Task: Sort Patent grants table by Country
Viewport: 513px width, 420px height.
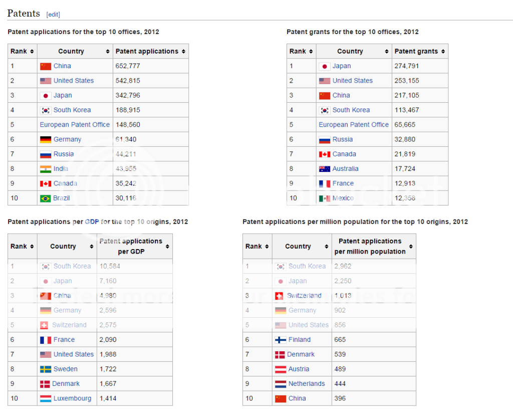Action: point(387,52)
